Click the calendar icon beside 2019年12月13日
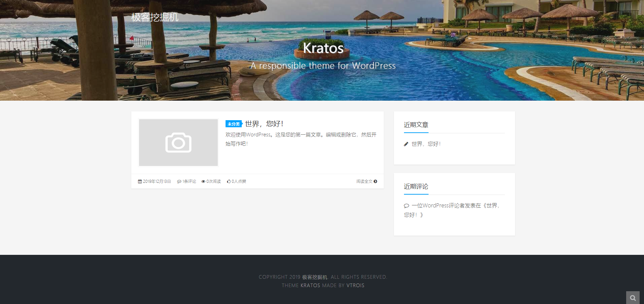Image resolution: width=644 pixels, height=304 pixels. 140,181
